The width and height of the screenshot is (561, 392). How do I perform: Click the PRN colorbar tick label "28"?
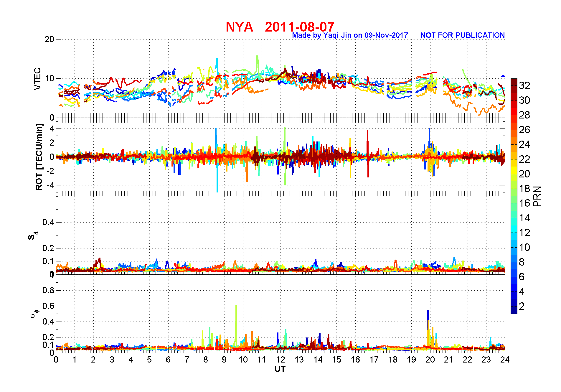point(524,115)
